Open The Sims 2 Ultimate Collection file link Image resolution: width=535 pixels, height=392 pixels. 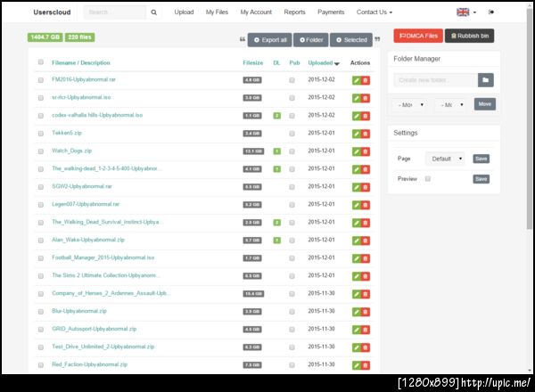[106, 275]
